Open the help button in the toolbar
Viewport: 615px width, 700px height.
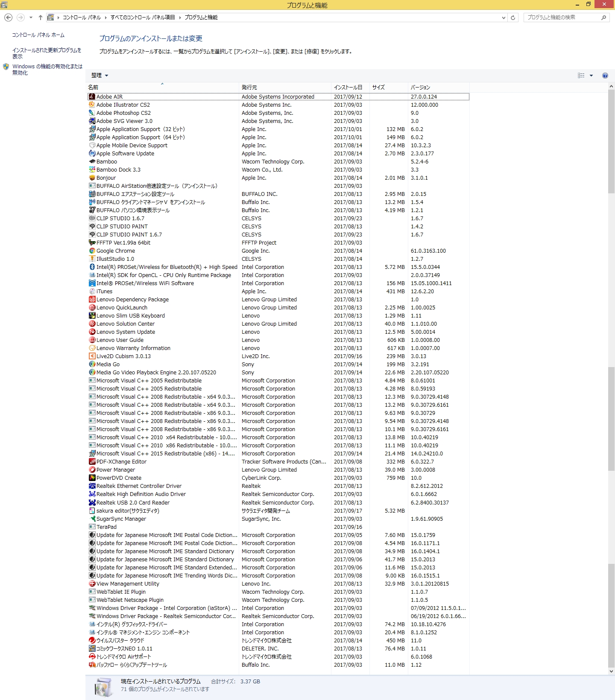pos(605,76)
